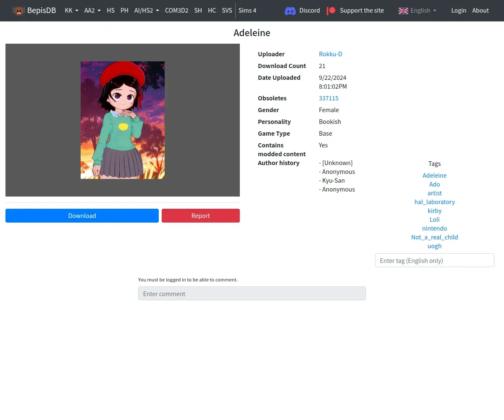
Task: Open the COM3D2 section
Action: 176,10
